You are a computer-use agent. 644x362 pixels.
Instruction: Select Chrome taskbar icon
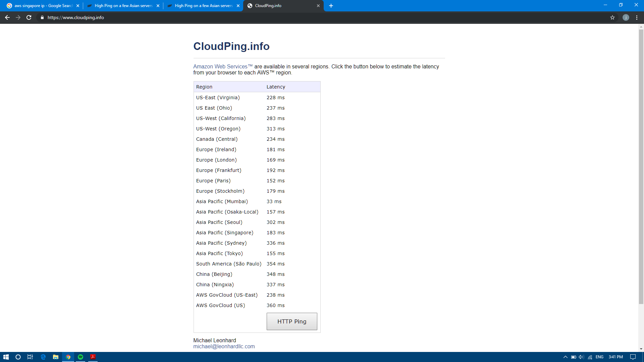pyautogui.click(x=68, y=357)
